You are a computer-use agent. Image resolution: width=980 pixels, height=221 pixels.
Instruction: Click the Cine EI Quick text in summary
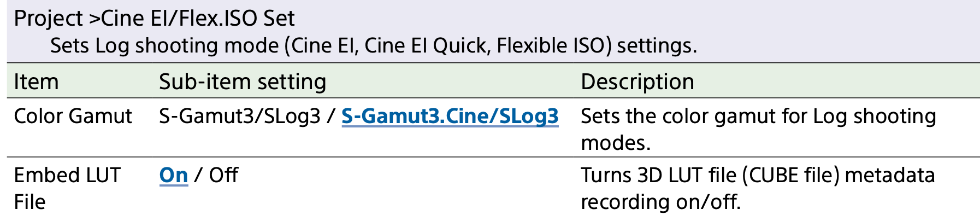[x=426, y=46]
